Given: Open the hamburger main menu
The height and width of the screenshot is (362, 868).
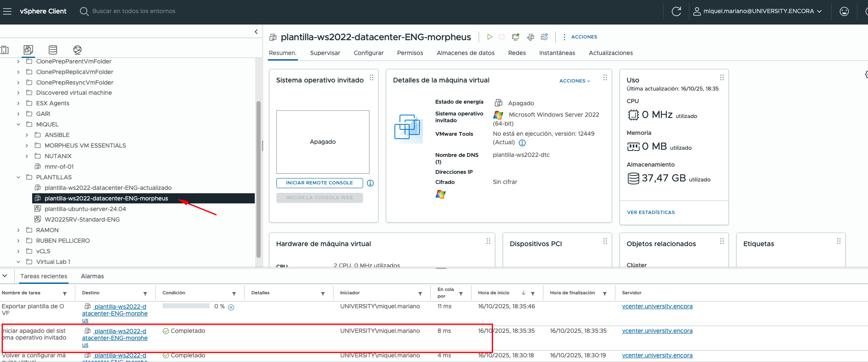Looking at the screenshot, I should (x=7, y=11).
